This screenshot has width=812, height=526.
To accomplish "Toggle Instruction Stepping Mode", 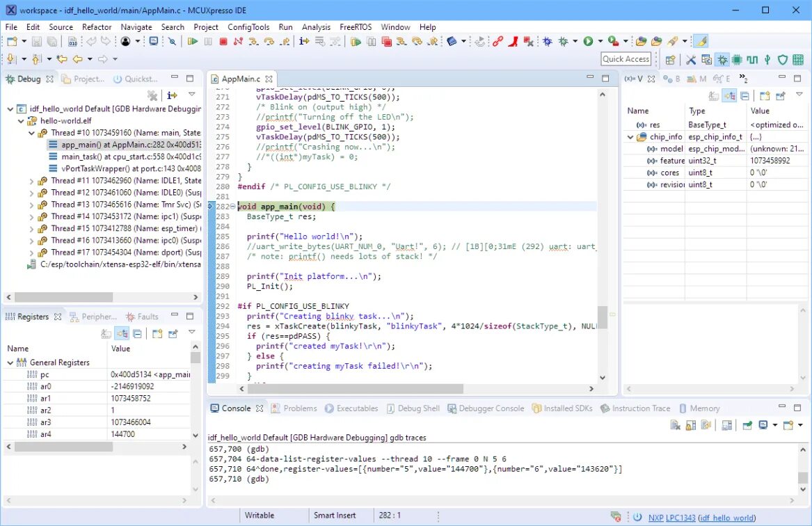I will (x=304, y=42).
